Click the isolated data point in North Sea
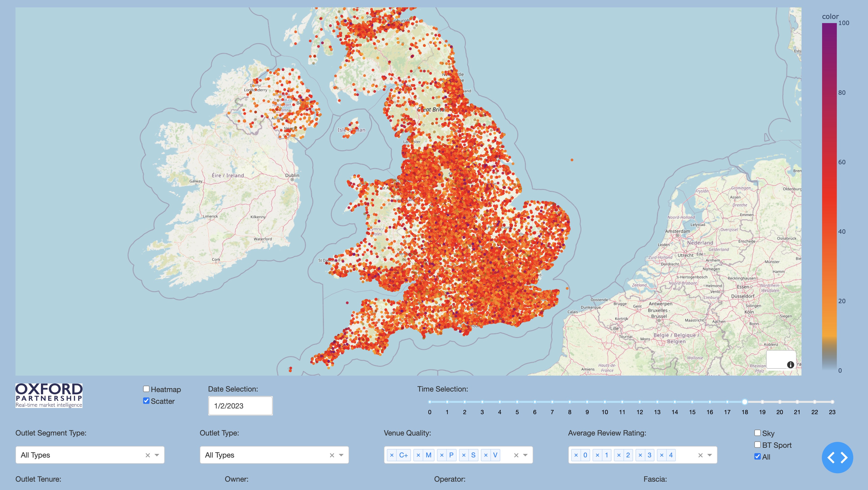This screenshot has height=490, width=868. [x=572, y=160]
